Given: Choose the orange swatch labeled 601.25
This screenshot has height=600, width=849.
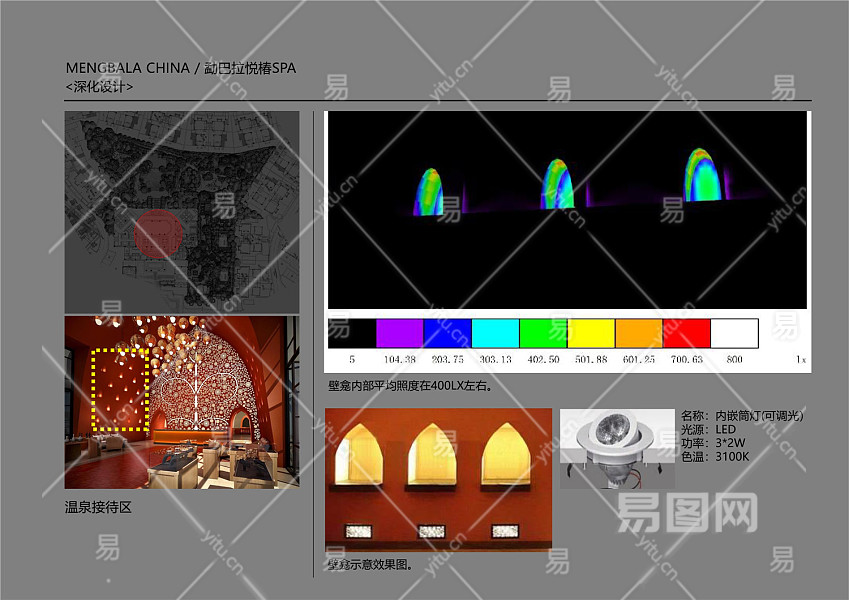Looking at the screenshot, I should pyautogui.click(x=638, y=333).
